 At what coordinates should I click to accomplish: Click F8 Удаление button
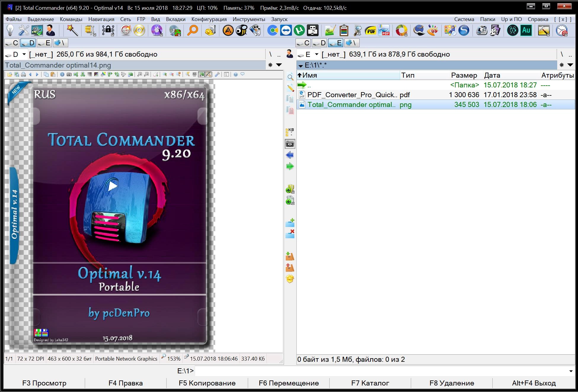click(452, 383)
